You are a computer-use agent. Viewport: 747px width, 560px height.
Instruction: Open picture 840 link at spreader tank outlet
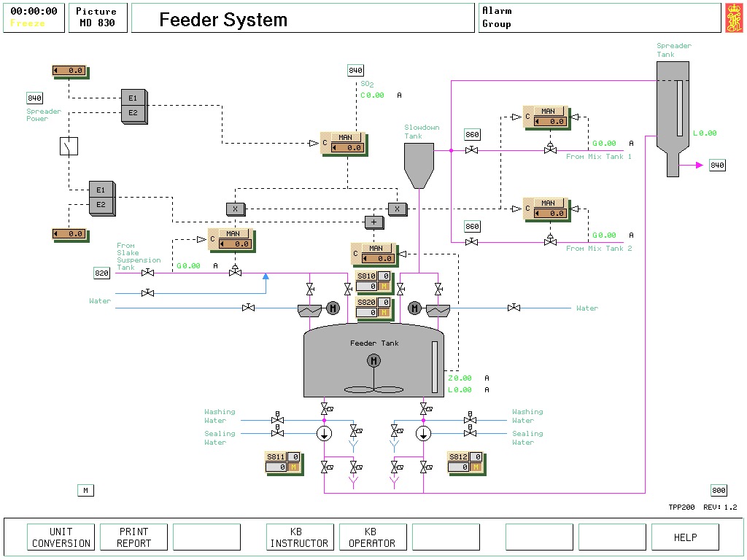[718, 166]
